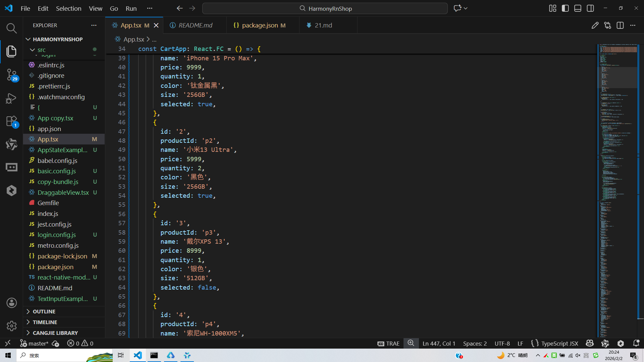The width and height of the screenshot is (644, 362).
Task: Open the Search view in activity bar
Action: pyautogui.click(x=11, y=28)
